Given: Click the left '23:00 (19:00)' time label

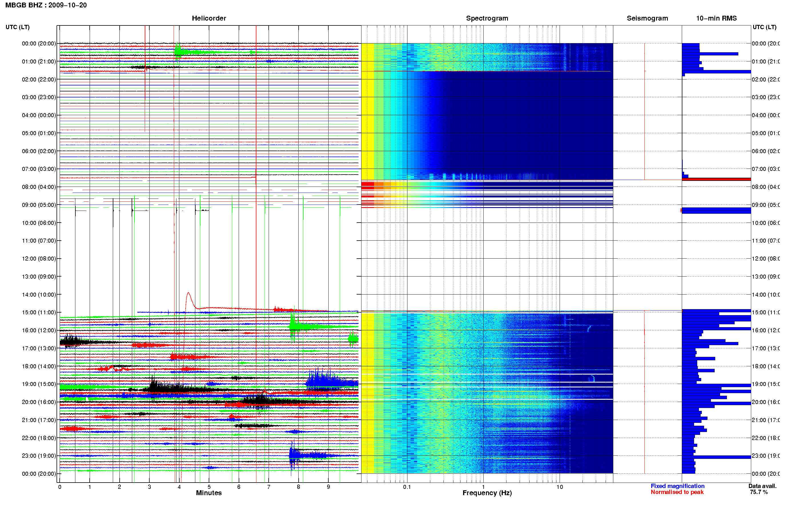Looking at the screenshot, I should [x=39, y=456].
